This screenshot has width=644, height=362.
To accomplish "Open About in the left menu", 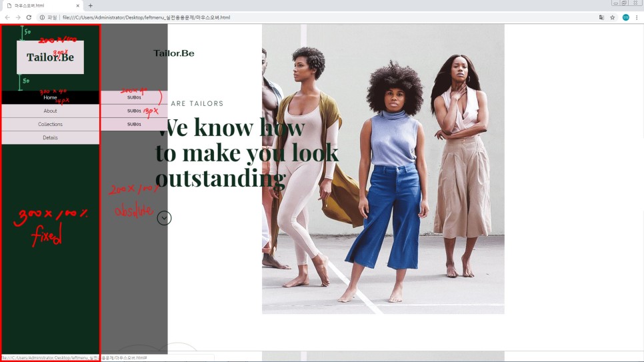I will pos(50,111).
